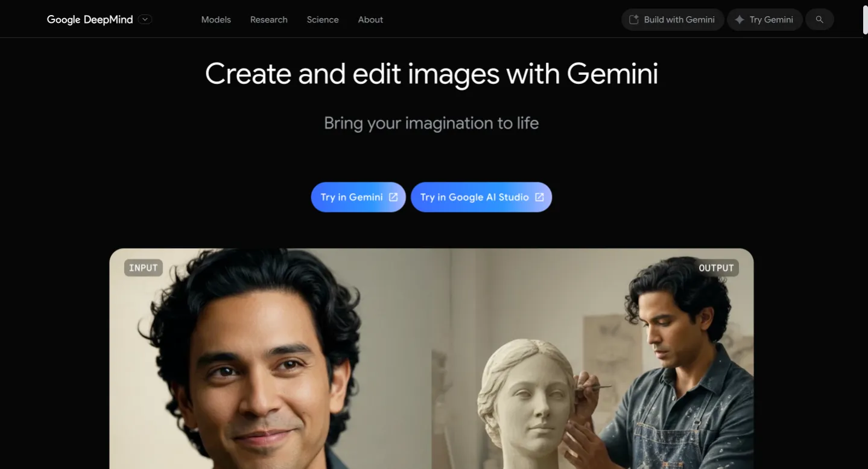Screen dimensions: 868x469
Task: Click the heading 'Create and edit images with Gemini'
Action: 431,74
